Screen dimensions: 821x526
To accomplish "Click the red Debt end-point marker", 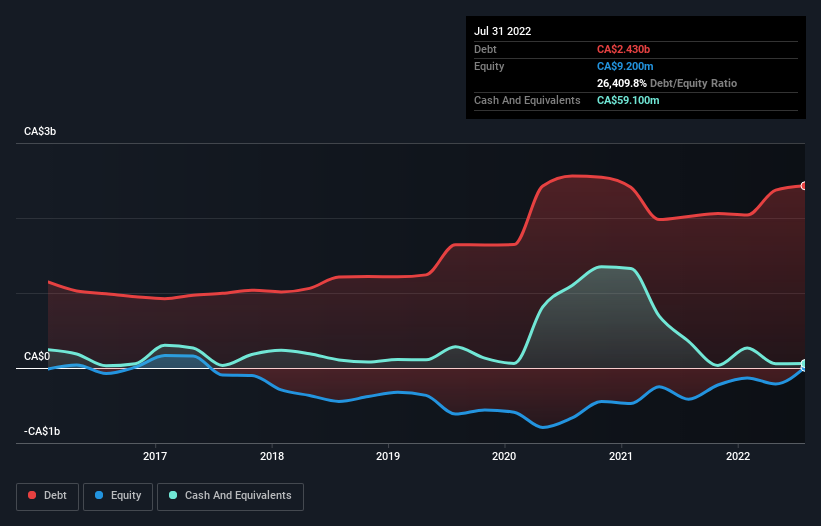I will coord(804,186).
